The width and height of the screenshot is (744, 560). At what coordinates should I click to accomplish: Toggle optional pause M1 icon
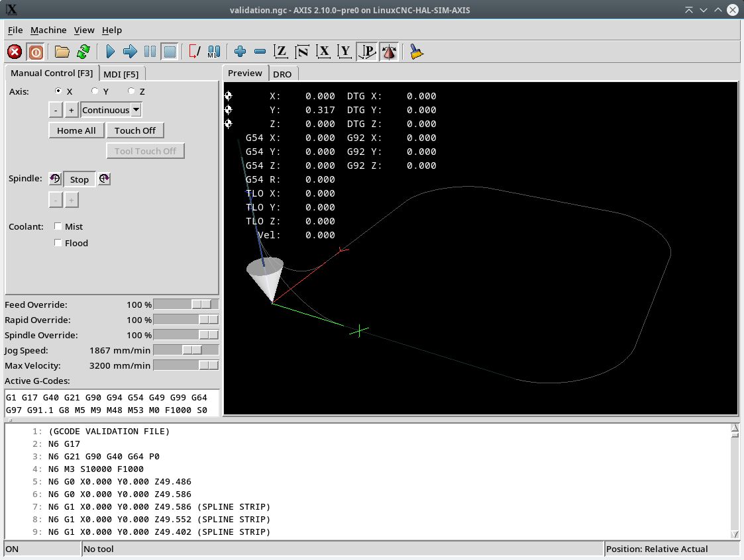tap(214, 52)
